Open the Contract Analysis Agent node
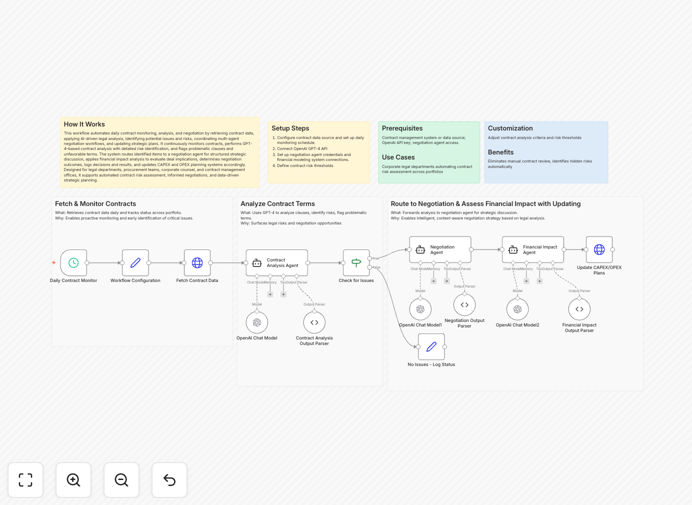The width and height of the screenshot is (692, 505). coord(277,263)
